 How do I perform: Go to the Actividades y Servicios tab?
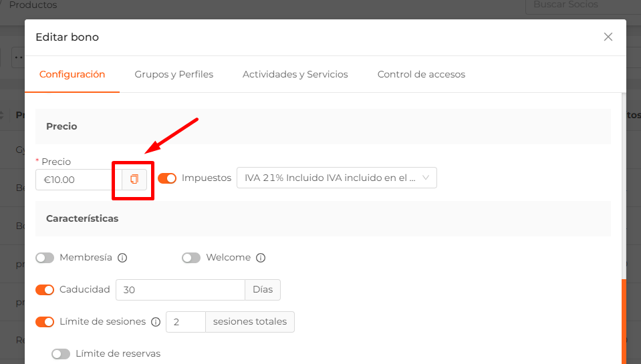tap(295, 74)
